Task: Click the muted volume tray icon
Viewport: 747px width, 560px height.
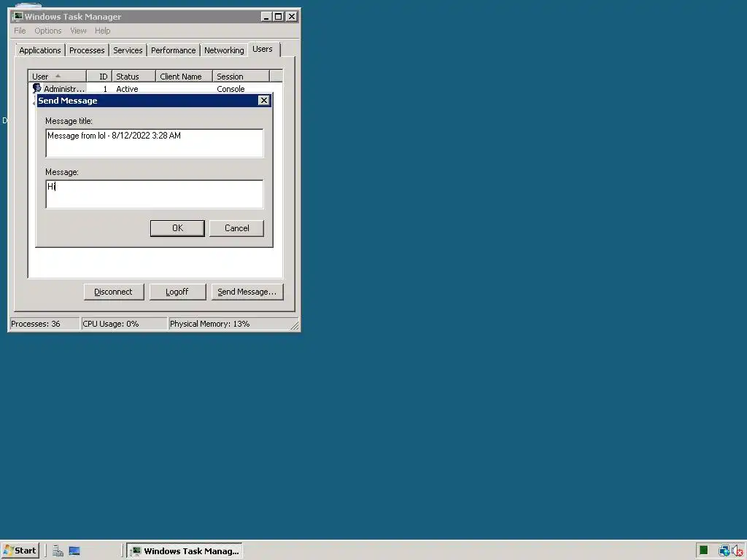Action: pyautogui.click(x=738, y=551)
